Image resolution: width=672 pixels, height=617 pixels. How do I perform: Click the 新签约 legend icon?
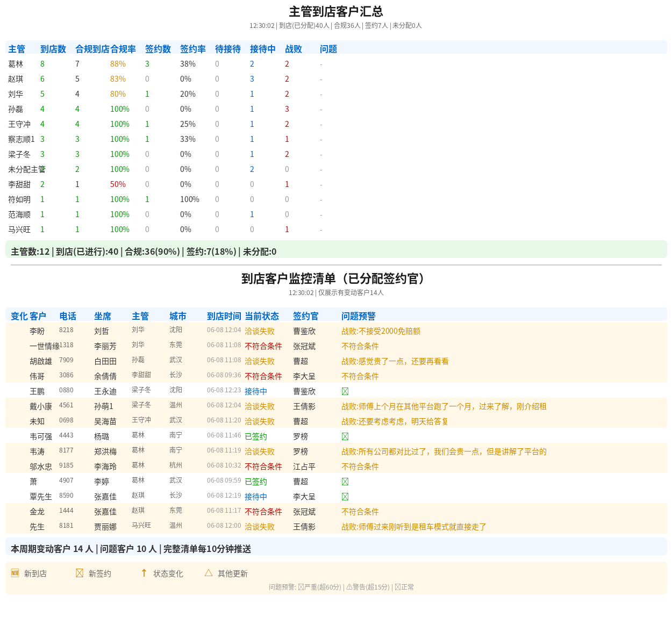pyautogui.click(x=80, y=573)
